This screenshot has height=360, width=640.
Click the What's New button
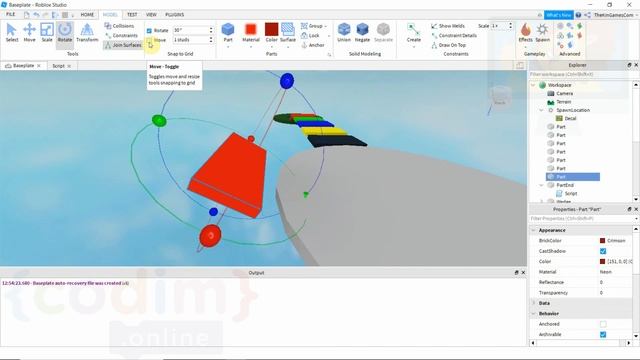[x=559, y=15]
